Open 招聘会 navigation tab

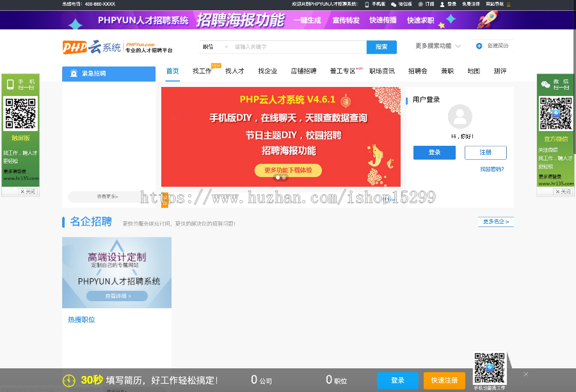point(418,71)
